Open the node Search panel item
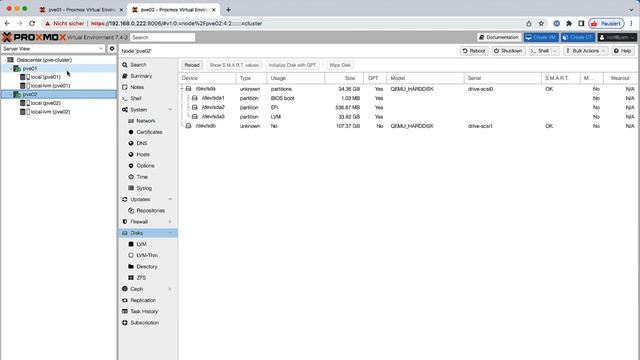 tap(138, 65)
